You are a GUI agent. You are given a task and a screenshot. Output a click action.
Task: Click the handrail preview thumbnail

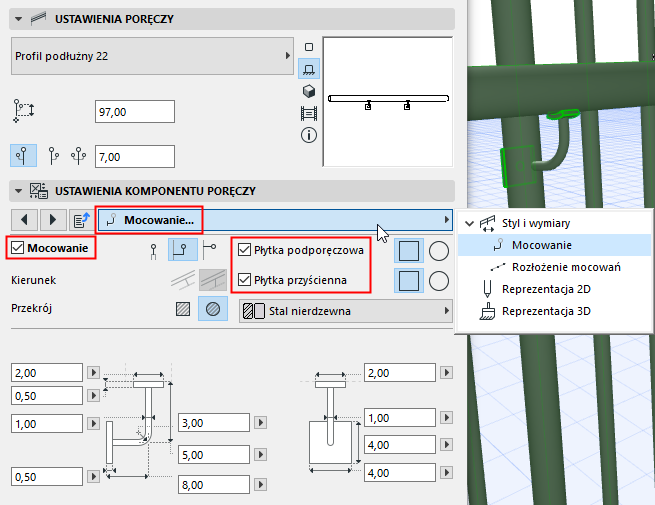(388, 102)
